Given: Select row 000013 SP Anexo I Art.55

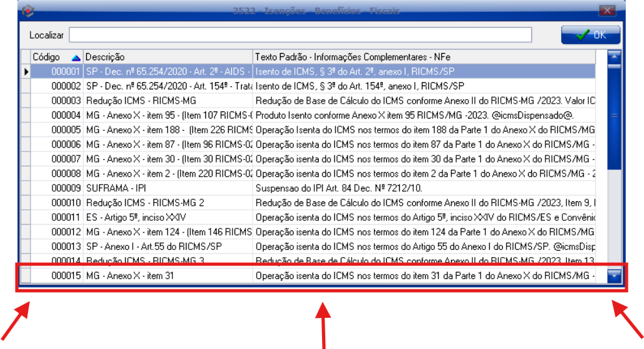Looking at the screenshot, I should pos(168,246).
